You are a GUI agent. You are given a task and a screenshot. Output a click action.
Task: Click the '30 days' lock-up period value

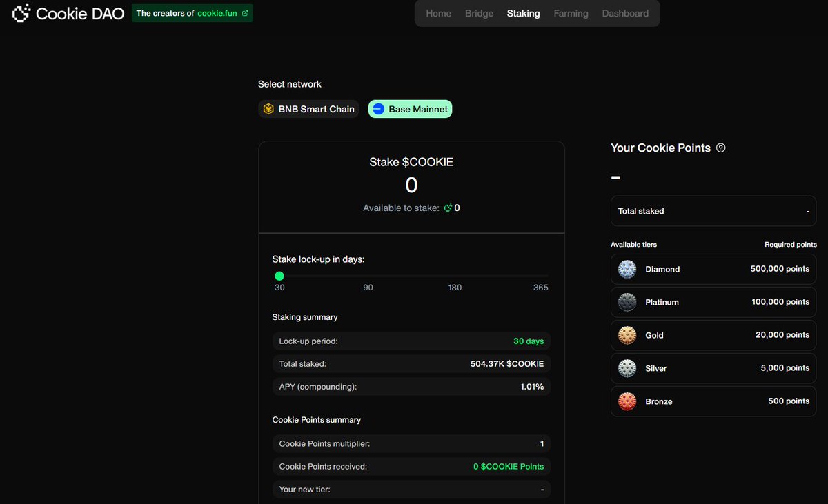(529, 341)
